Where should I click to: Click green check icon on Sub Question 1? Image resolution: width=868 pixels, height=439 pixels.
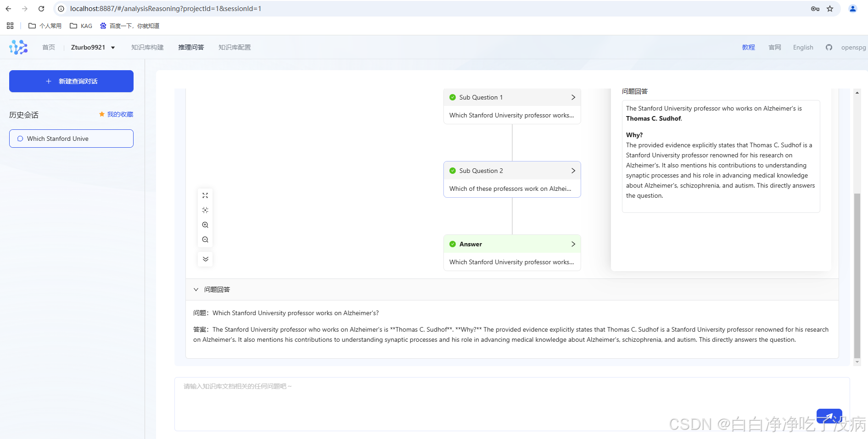tap(453, 97)
